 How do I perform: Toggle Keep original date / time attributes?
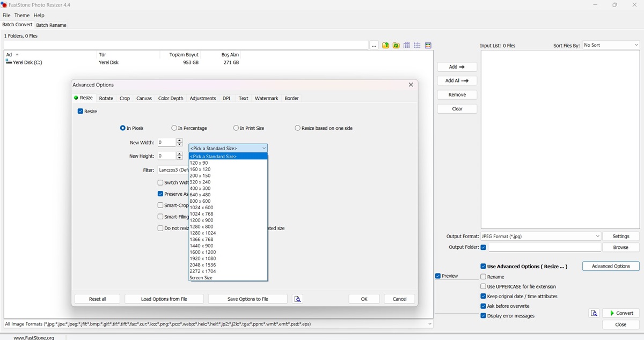(484, 296)
